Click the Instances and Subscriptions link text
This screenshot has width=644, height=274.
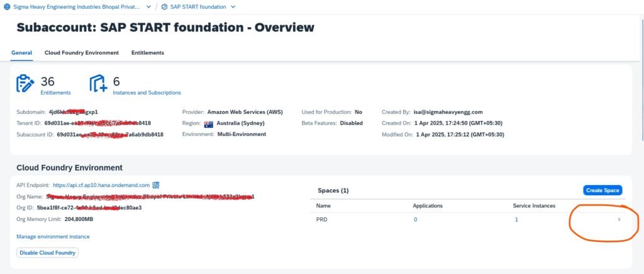click(x=147, y=93)
